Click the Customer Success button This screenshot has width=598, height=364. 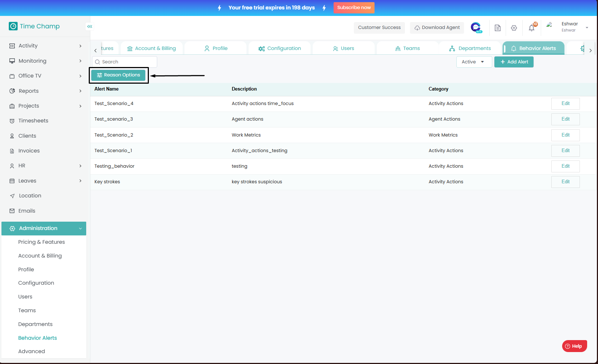pos(379,28)
